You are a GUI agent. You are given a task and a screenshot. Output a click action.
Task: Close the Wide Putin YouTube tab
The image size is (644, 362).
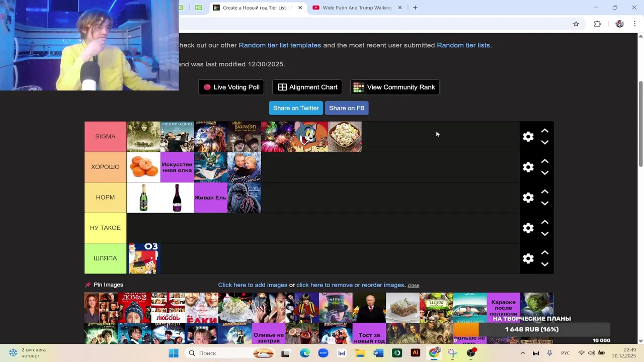(400, 8)
